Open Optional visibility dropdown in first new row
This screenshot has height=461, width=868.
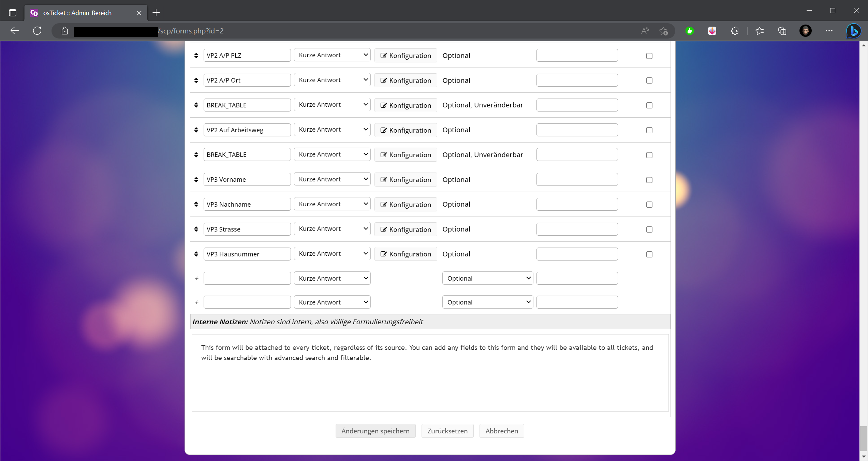(488, 278)
